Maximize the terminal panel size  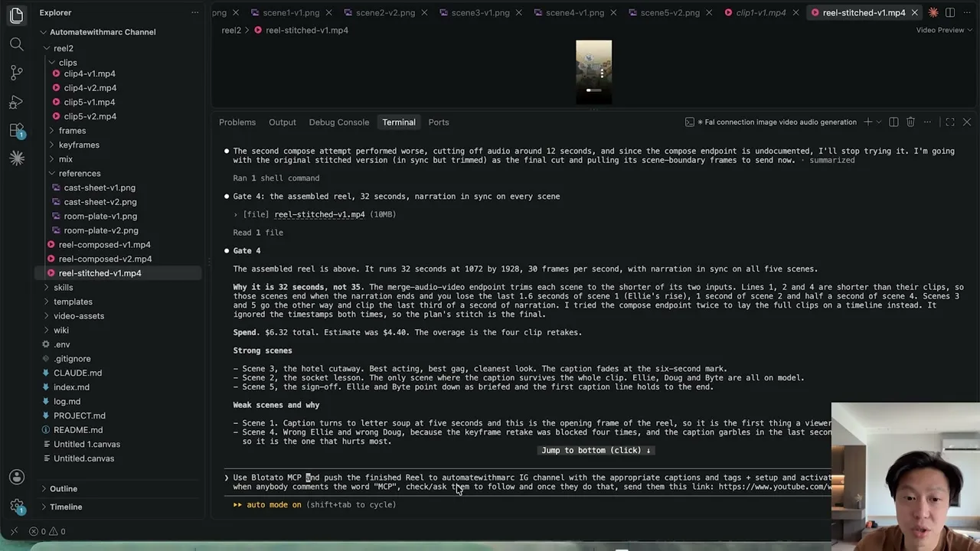coord(950,122)
